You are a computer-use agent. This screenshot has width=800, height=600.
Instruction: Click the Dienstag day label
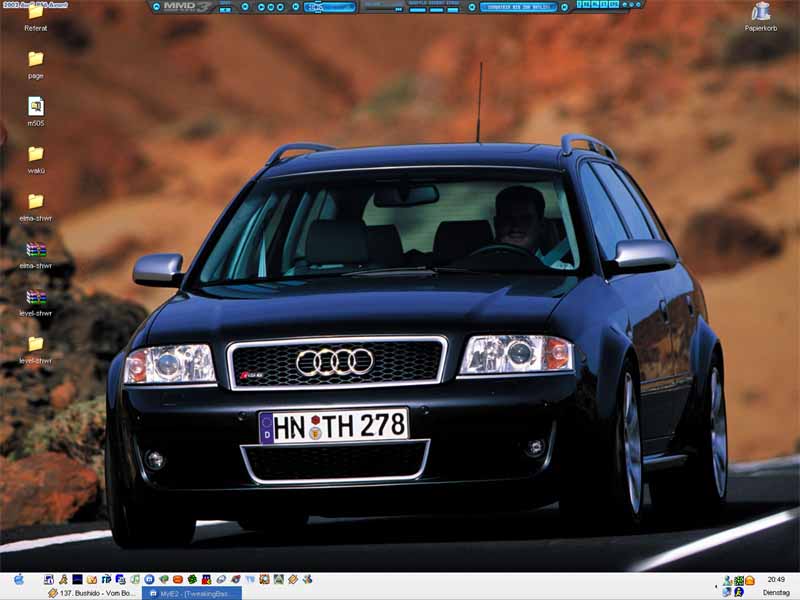[x=776, y=593]
